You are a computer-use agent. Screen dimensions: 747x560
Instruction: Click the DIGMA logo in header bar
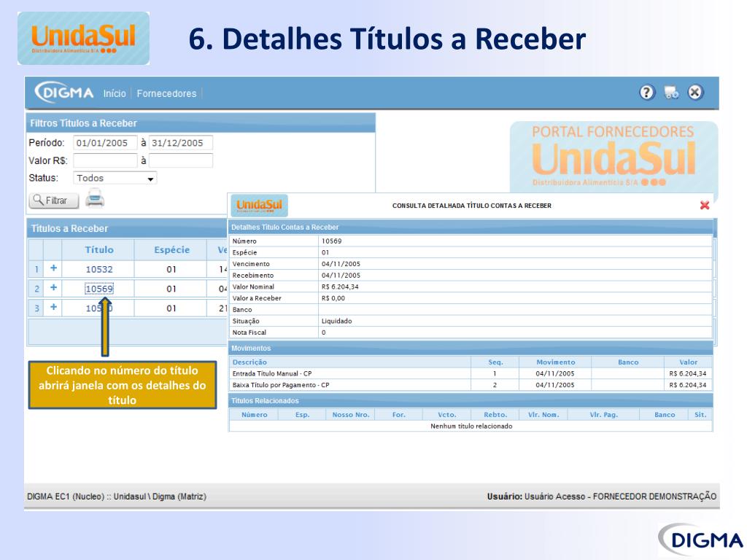tap(64, 93)
